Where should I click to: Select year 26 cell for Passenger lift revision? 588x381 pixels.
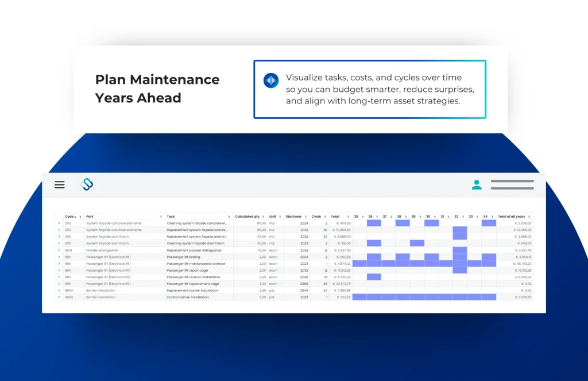click(374, 277)
